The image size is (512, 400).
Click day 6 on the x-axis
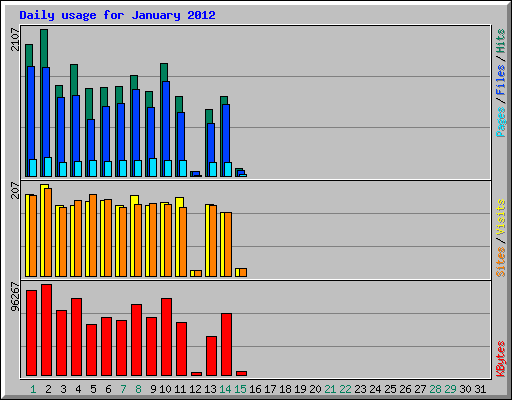[108, 389]
